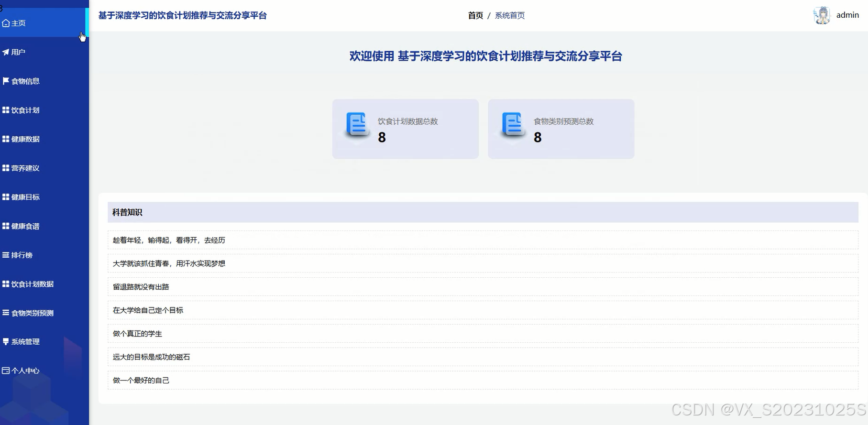Click the paper-plane icon beside 用户

pos(6,52)
